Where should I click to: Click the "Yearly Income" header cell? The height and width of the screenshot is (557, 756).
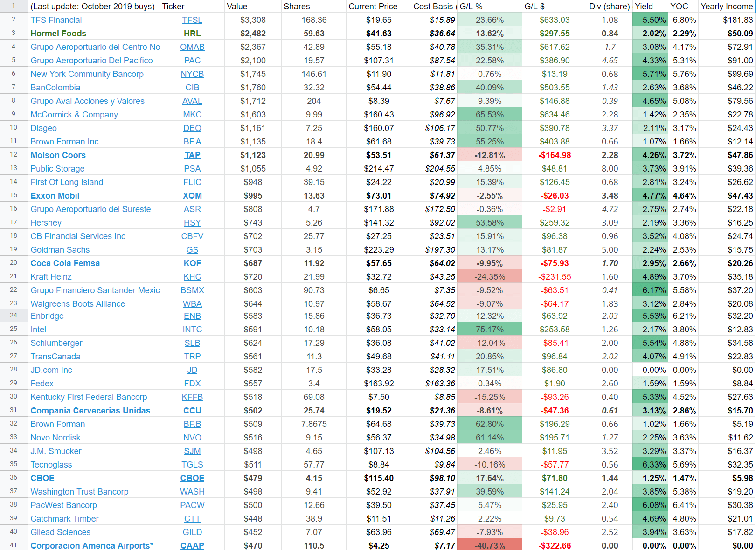click(727, 7)
